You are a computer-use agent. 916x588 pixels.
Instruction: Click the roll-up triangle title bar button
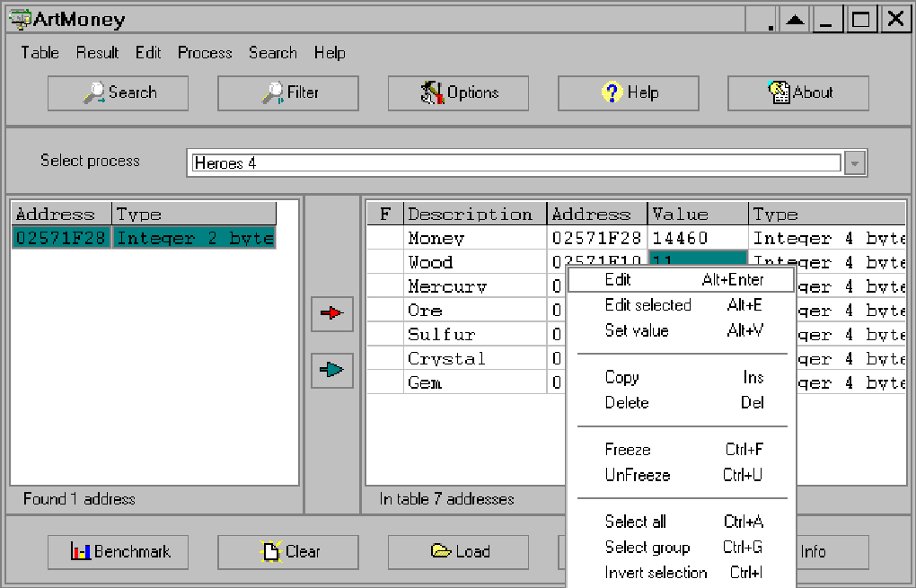795,19
